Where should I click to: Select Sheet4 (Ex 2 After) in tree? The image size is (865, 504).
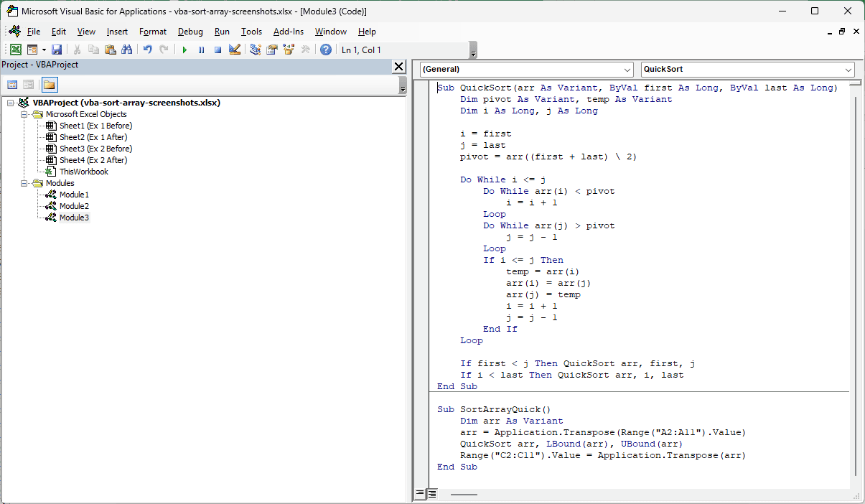pyautogui.click(x=93, y=160)
